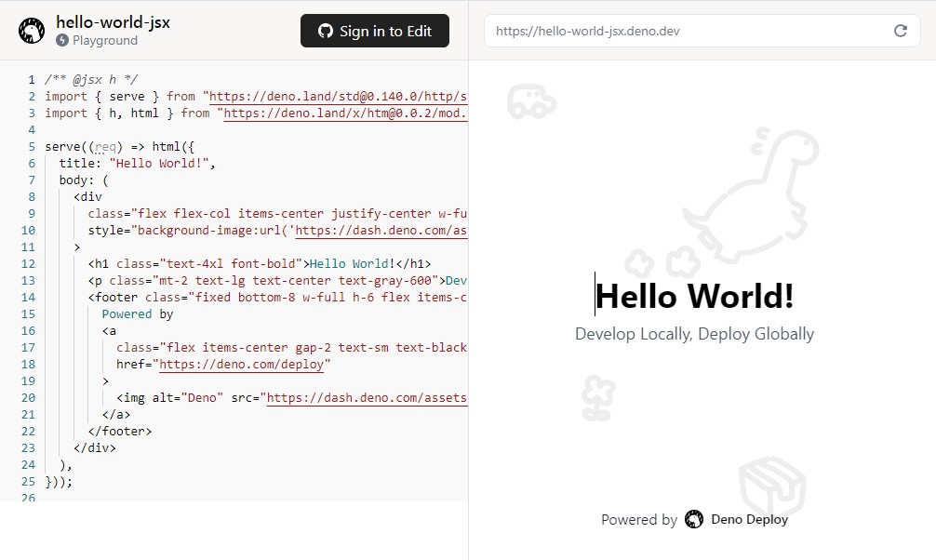
Task: Select line number 5 in the editor gutter
Action: (31, 146)
